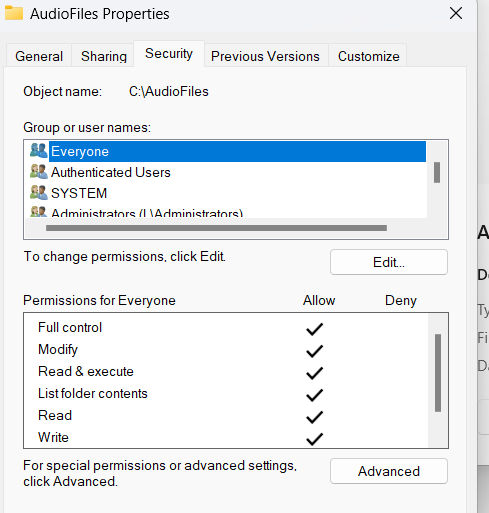
Task: Switch to the General tab
Action: click(39, 56)
